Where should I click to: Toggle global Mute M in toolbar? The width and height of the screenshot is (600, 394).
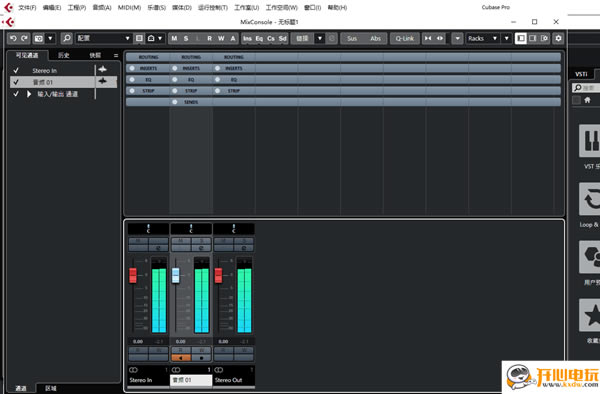point(174,38)
